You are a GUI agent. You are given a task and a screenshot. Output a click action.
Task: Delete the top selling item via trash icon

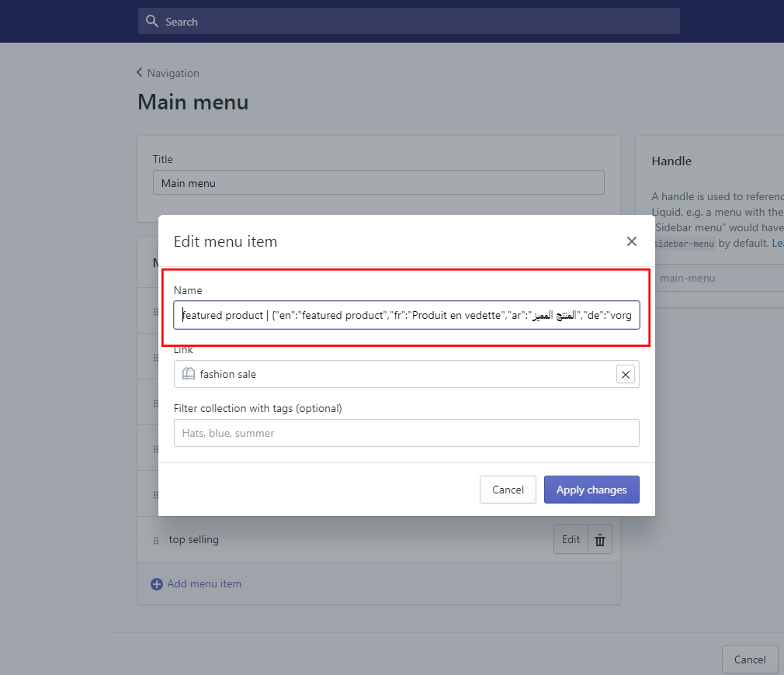tap(600, 540)
